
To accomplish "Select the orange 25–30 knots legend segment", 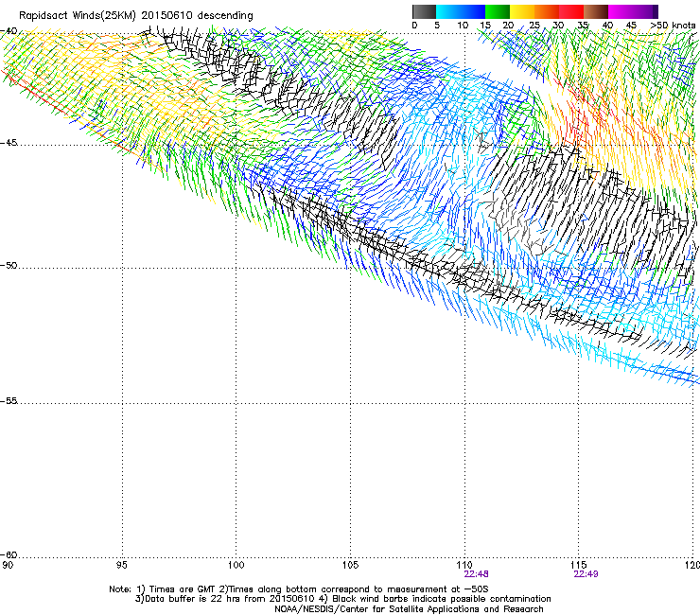I will 547,11.
